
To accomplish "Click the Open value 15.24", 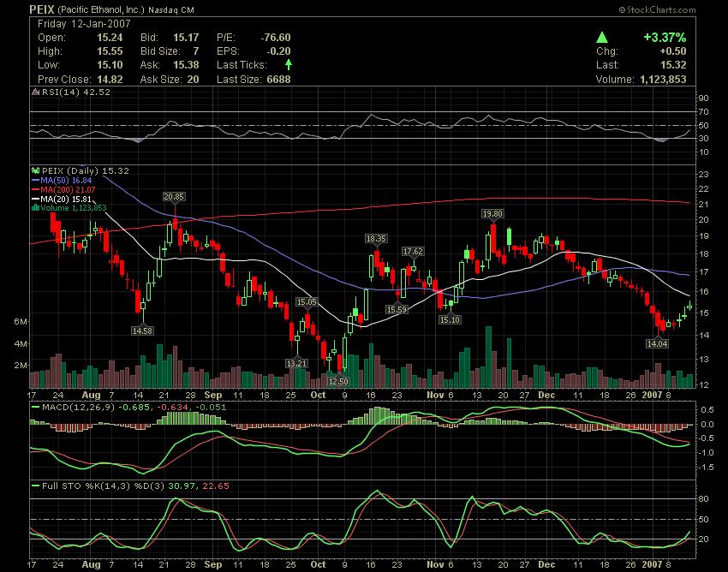I will point(110,38).
